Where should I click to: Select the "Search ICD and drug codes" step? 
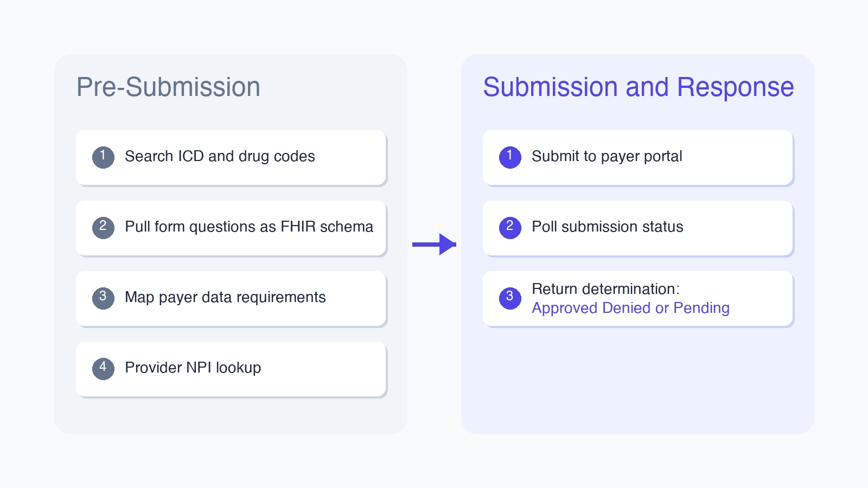220,156
